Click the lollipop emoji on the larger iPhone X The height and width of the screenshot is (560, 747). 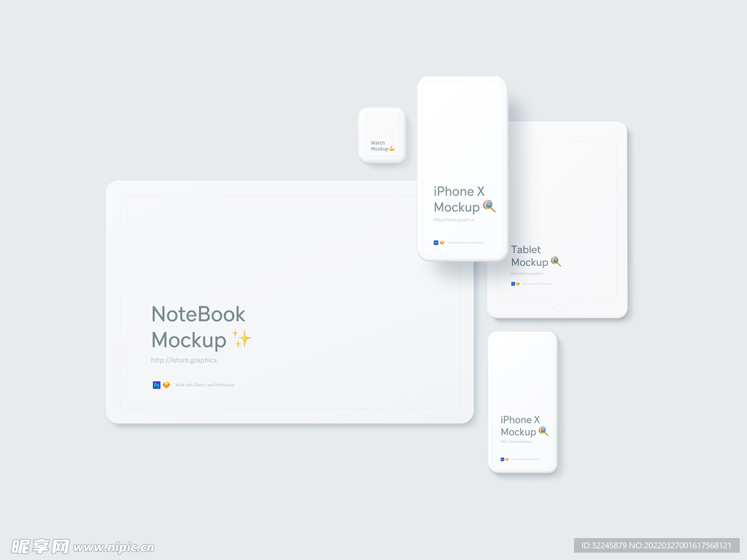489,206
